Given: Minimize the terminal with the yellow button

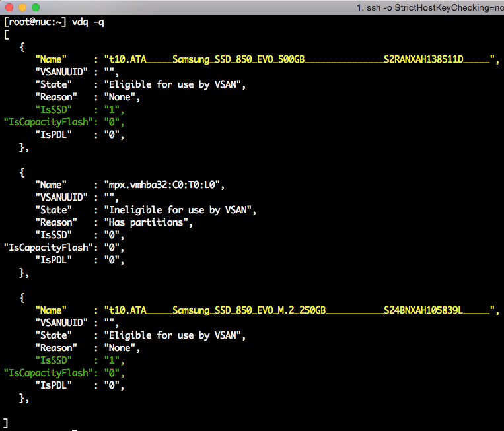Looking at the screenshot, I should point(22,7).
